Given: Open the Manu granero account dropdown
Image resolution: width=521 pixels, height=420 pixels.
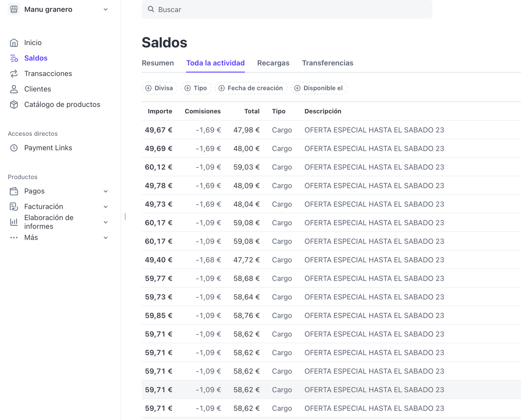Looking at the screenshot, I should click(x=106, y=9).
